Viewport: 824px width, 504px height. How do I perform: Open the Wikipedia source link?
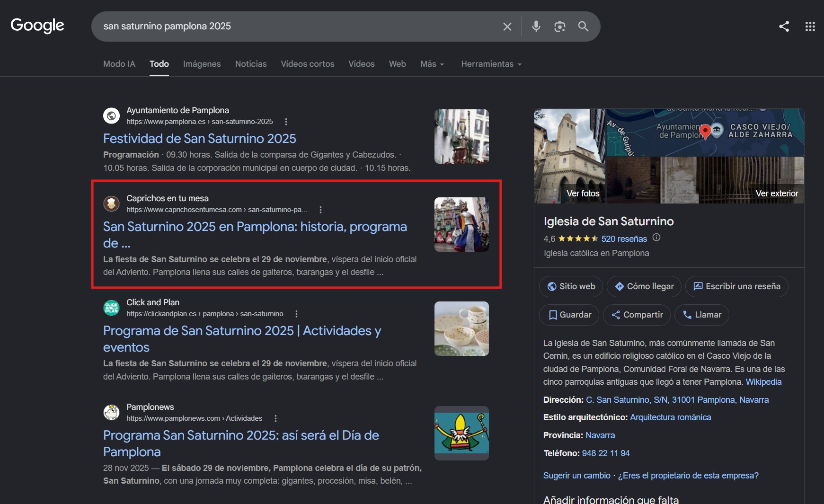pyautogui.click(x=763, y=382)
